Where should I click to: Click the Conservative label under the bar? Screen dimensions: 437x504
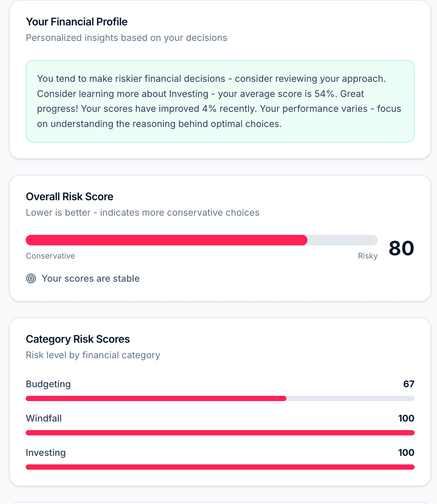point(50,256)
